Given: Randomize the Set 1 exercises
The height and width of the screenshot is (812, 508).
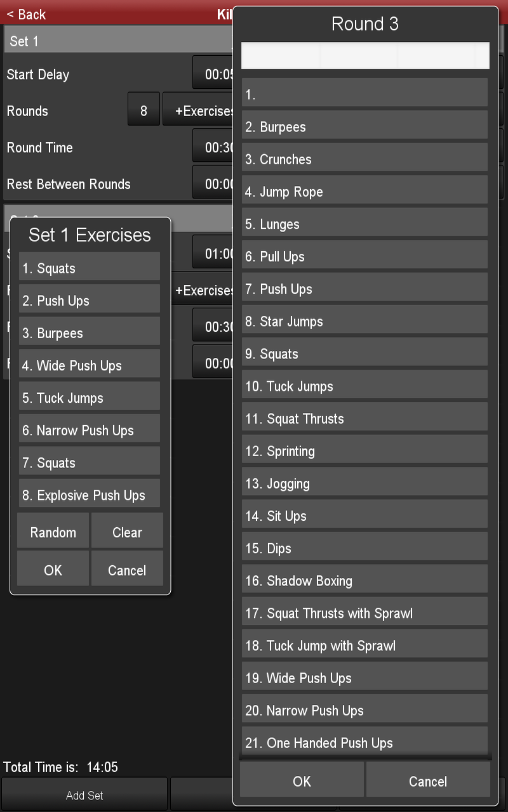Looking at the screenshot, I should click(53, 532).
